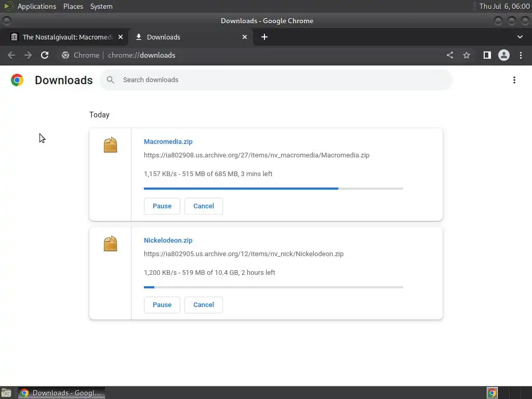532x399 pixels.
Task: Open the Macromedia.zip file link
Action: point(168,141)
